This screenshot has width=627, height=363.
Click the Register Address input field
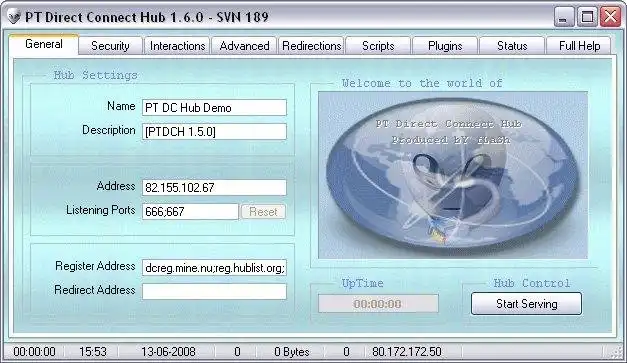(214, 267)
